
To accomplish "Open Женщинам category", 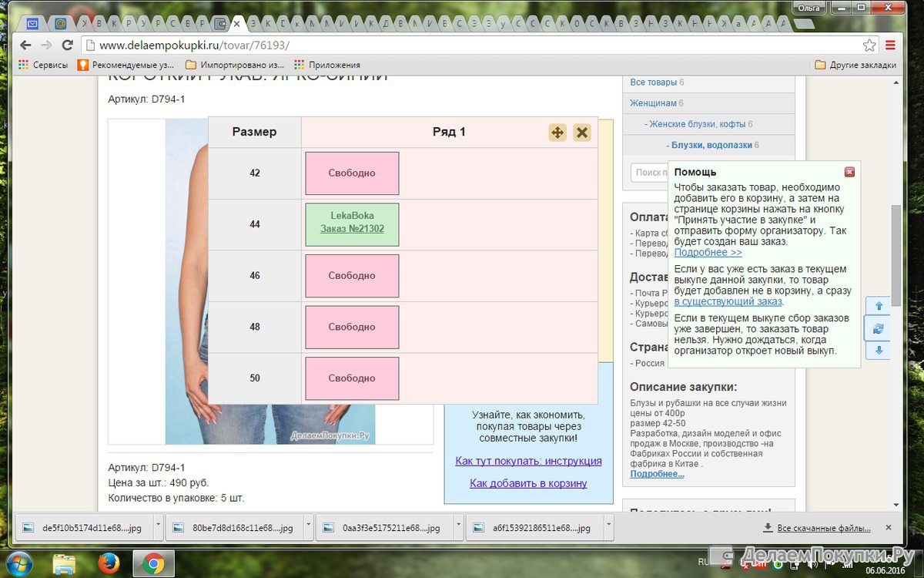I will [x=653, y=103].
